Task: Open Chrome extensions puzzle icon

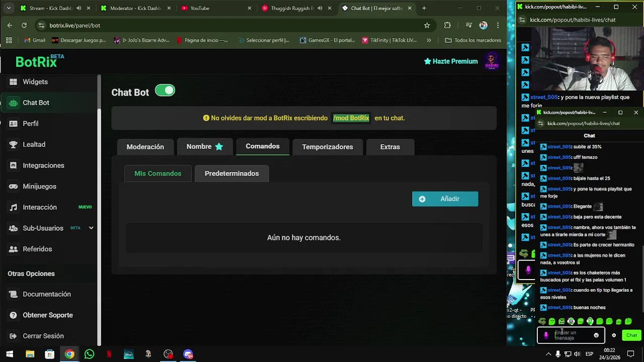Action: [447, 25]
